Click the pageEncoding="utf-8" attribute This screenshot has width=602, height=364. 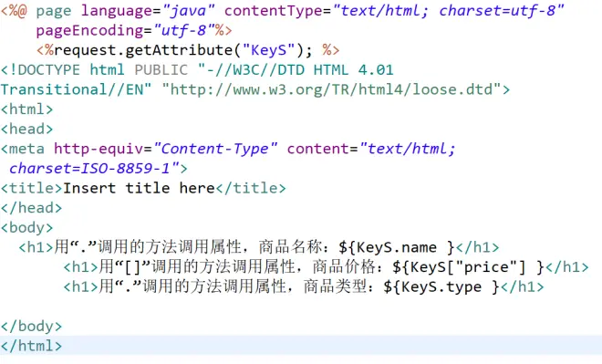point(126,31)
